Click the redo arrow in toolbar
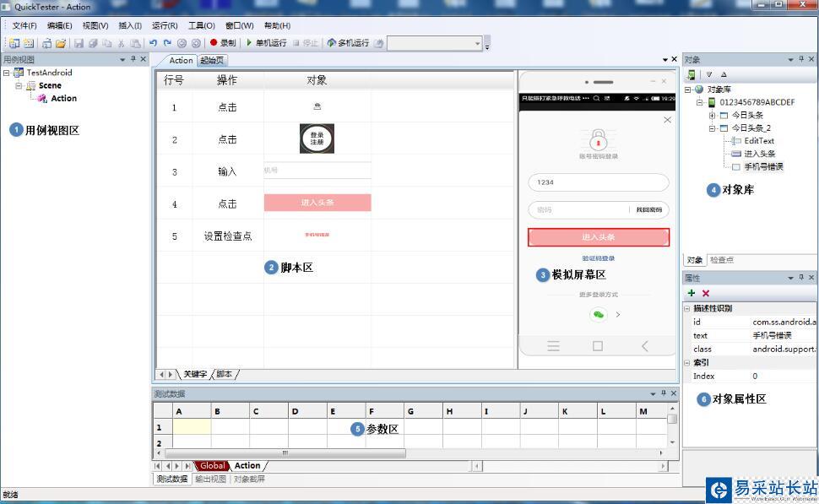This screenshot has width=819, height=504. [167, 43]
